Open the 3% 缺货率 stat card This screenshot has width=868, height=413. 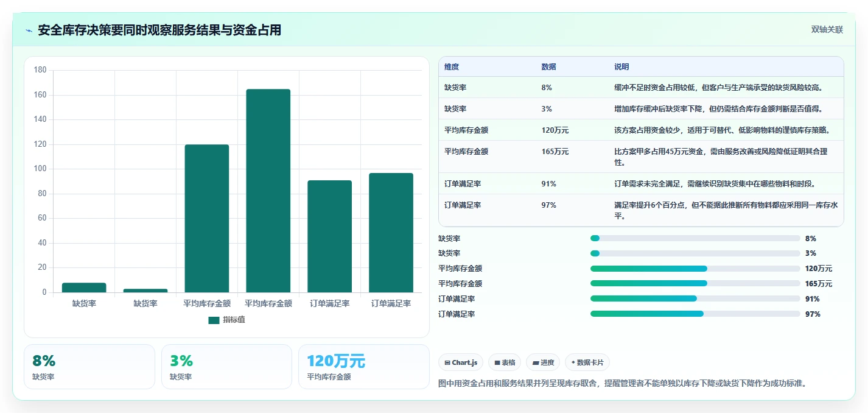click(227, 367)
